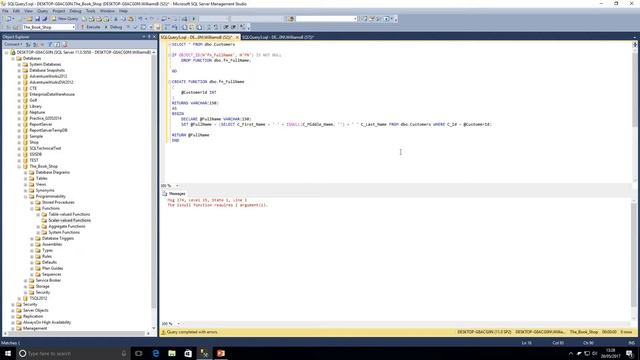
Task: Click the Object Explorer filter icon
Action: [50, 44]
